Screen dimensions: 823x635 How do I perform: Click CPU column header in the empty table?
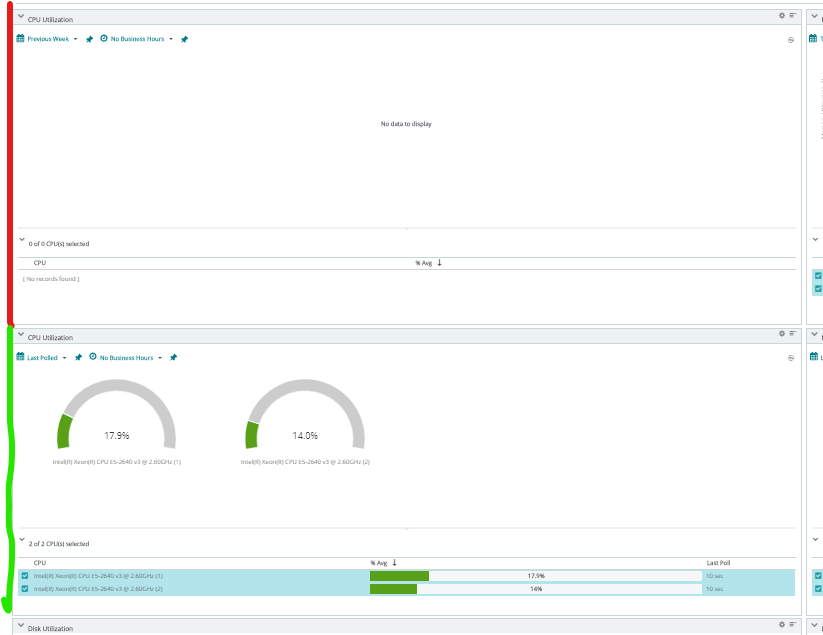point(40,263)
